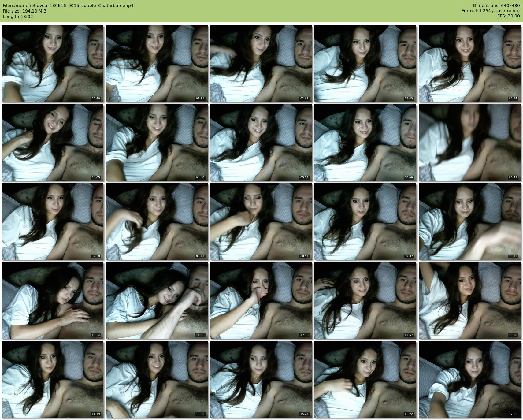Open the 08:51 thumbnail frame

point(261,221)
